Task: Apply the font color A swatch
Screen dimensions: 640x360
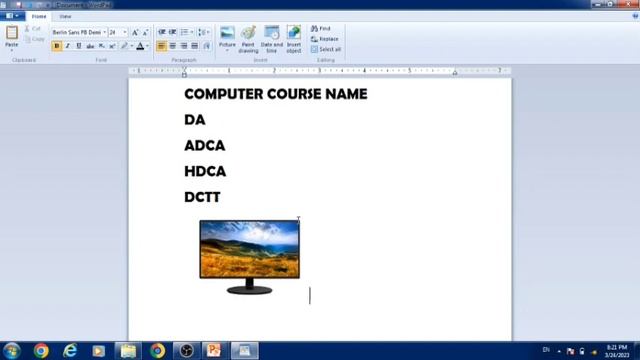Action: tap(140, 46)
